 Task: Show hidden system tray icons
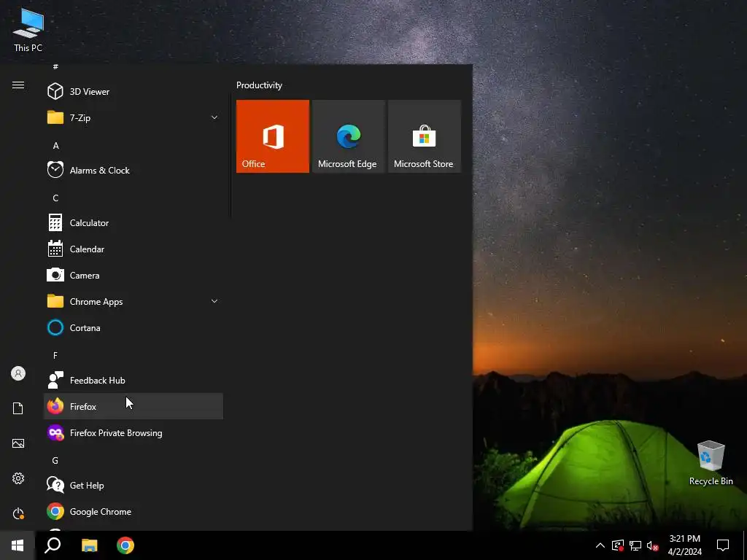(600, 545)
